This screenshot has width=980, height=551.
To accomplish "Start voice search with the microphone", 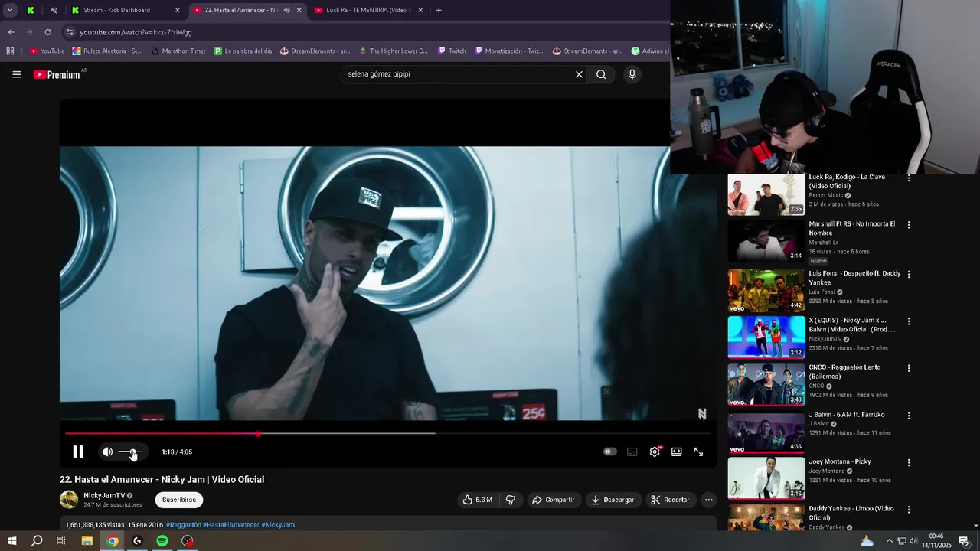I will (632, 74).
